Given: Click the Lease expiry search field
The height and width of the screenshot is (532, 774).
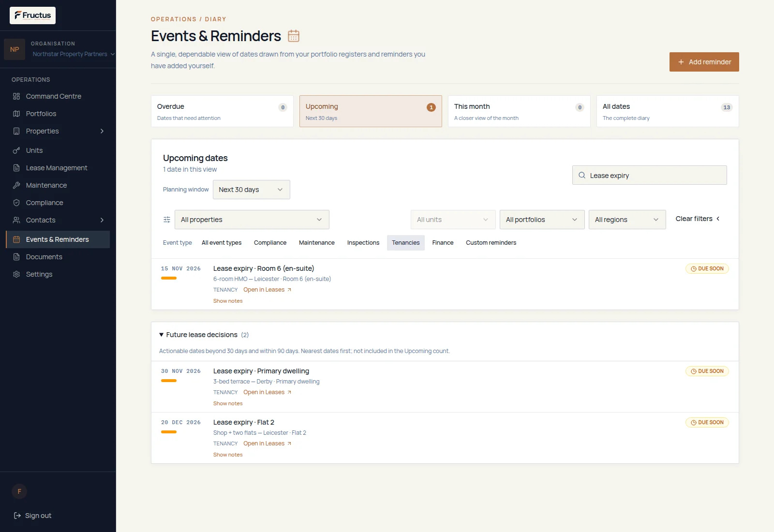Looking at the screenshot, I should click(650, 175).
